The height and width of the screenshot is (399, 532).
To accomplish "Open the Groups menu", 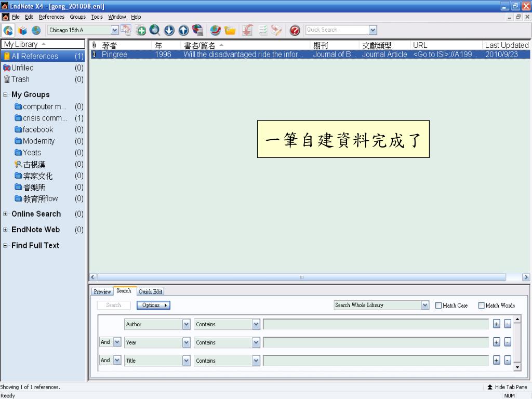I will 78,17.
